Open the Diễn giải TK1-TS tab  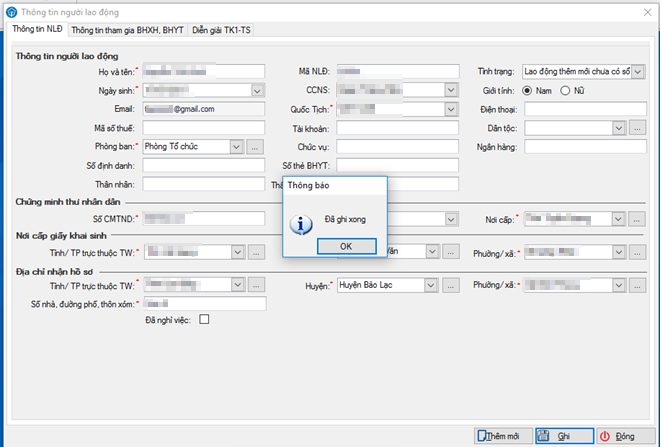pos(223,31)
